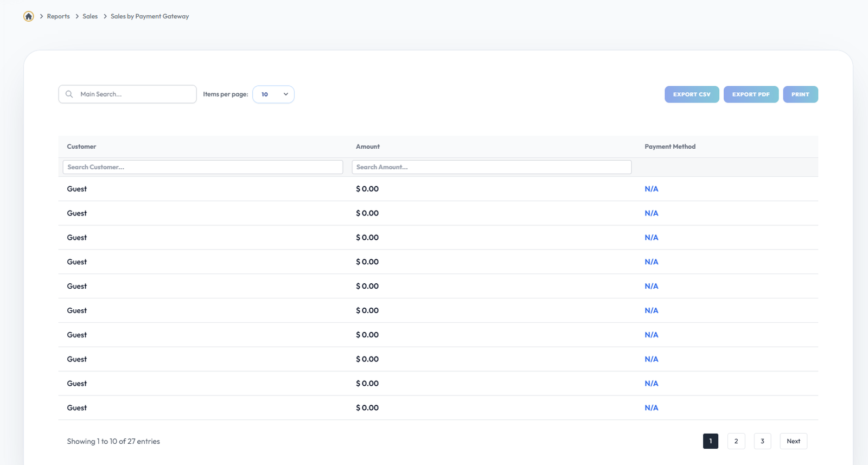868x465 pixels.
Task: Click the Search Amount filter field
Action: coord(492,167)
